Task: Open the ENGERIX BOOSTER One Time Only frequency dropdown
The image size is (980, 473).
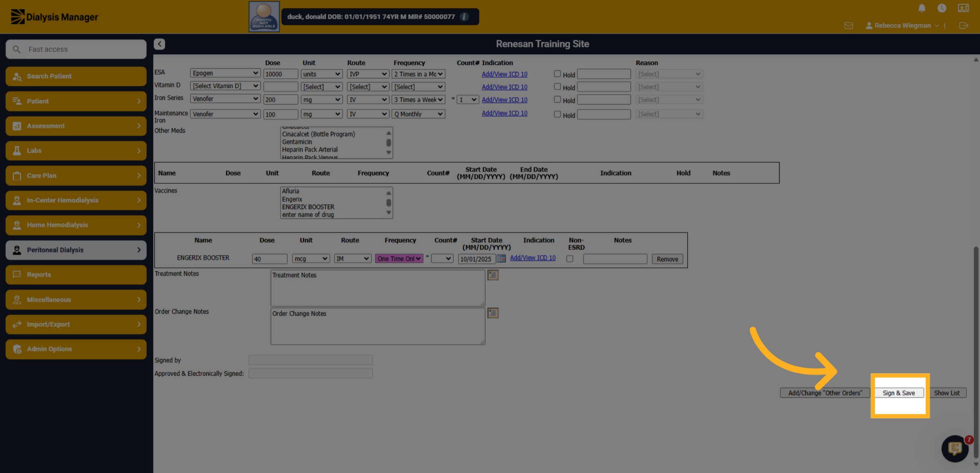Action: [399, 259]
